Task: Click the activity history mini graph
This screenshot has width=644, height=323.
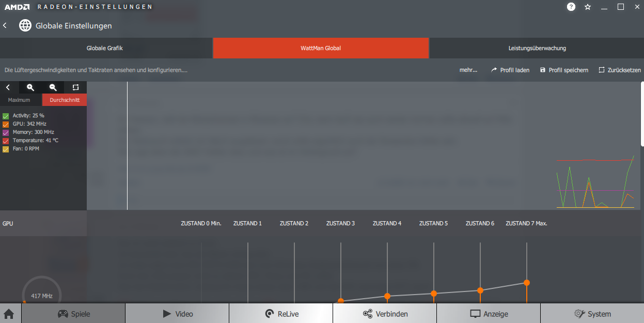Action: [x=595, y=181]
